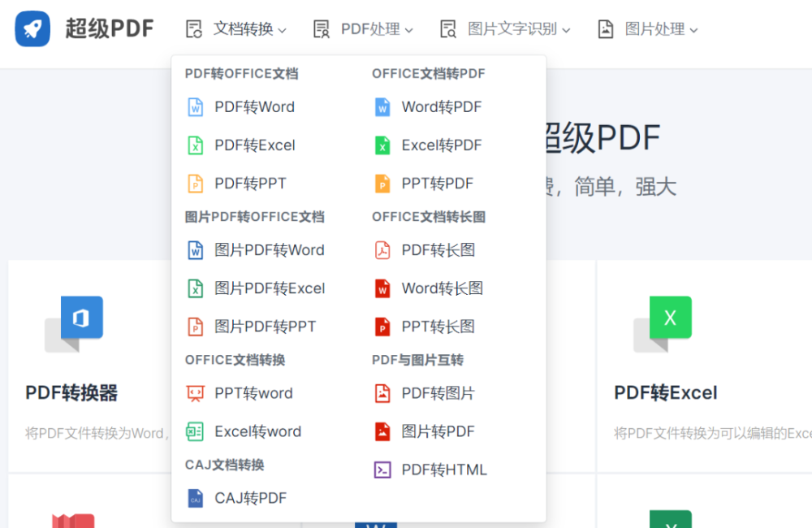Choose the Excel转PDF menu entry
This screenshot has width=812, height=528.
tap(442, 145)
